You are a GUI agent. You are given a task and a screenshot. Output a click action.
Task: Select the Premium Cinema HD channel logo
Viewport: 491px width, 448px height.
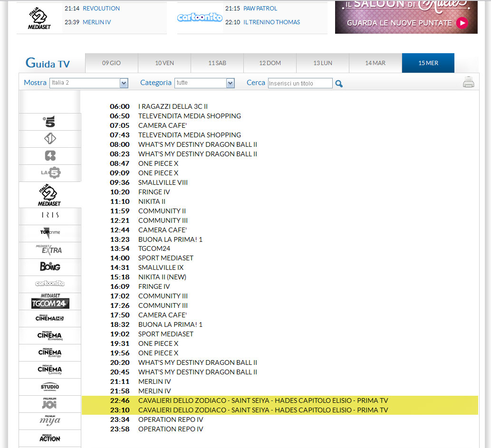tap(49, 318)
